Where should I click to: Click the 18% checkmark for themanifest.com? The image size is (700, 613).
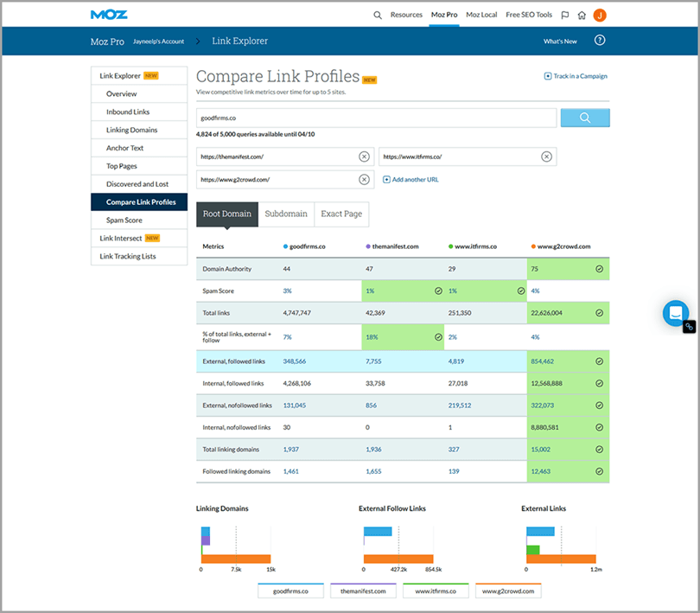(x=438, y=337)
